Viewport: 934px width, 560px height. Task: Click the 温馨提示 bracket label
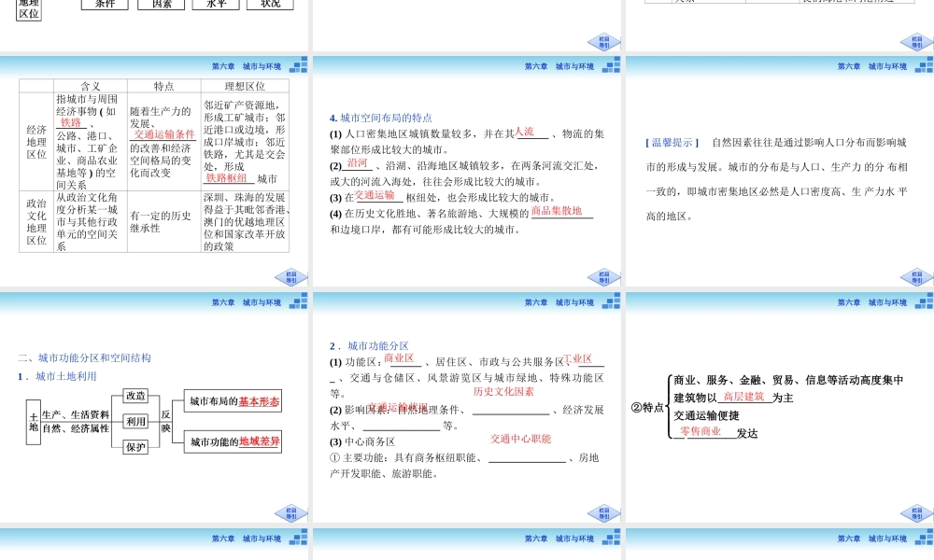pos(672,143)
